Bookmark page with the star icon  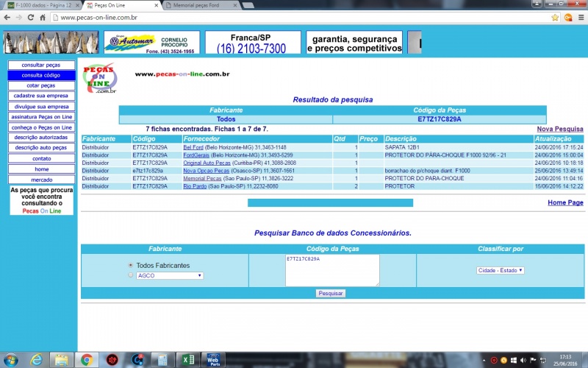click(555, 17)
